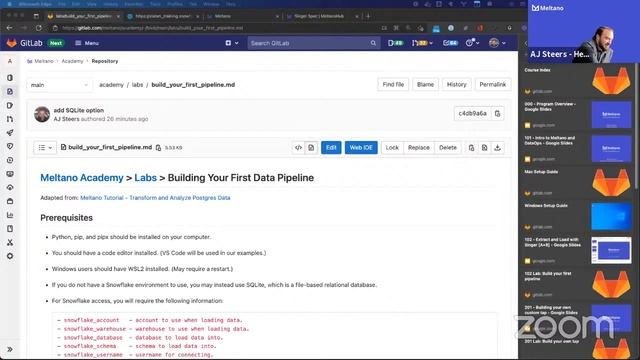640x360 pixels.
Task: Open Security shield in the sidebar
Action: pos(10,146)
